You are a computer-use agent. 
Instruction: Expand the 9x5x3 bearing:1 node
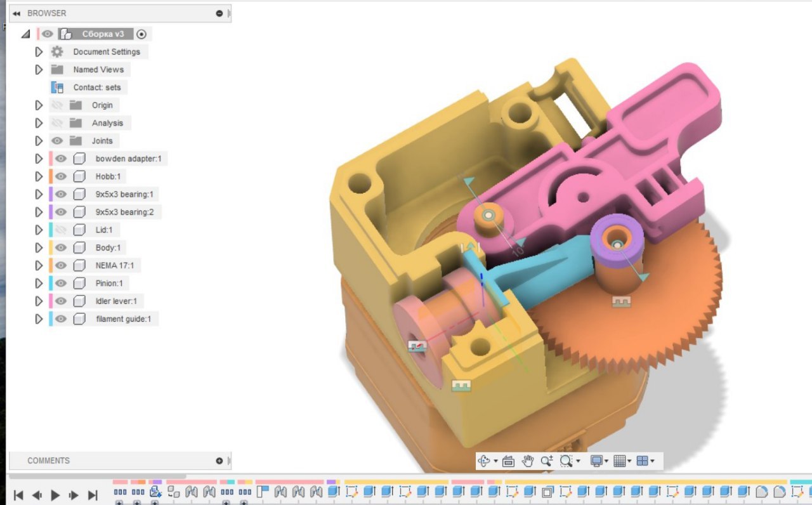point(39,194)
